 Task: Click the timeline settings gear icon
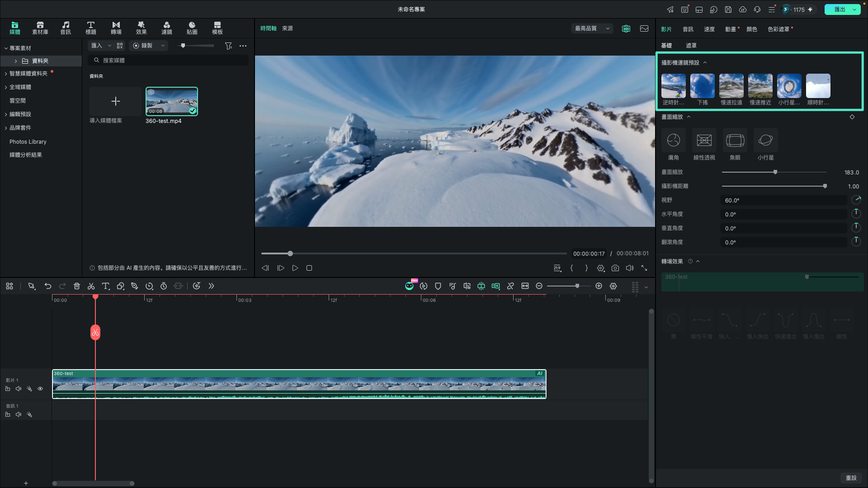(x=613, y=286)
